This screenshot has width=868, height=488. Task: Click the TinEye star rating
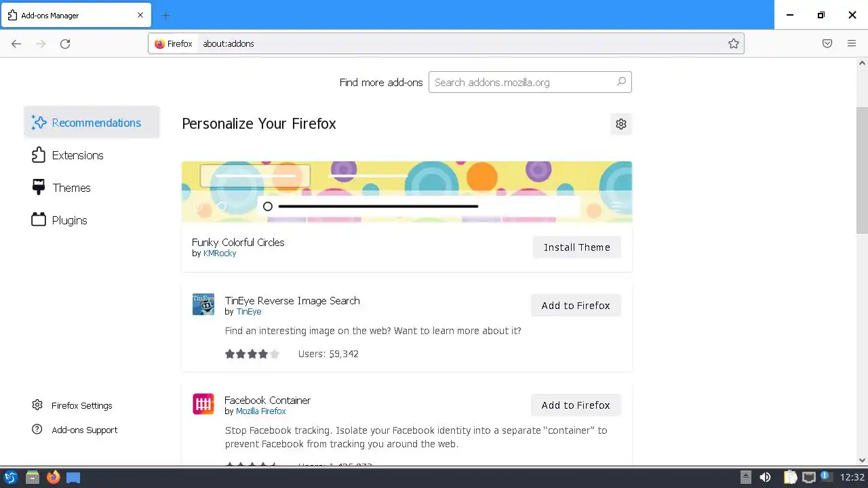coord(252,354)
